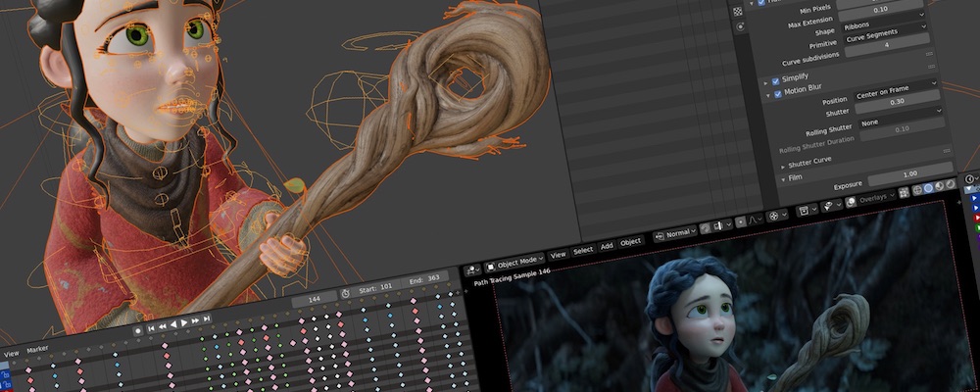Click the current frame field showing 144

pyautogui.click(x=315, y=300)
